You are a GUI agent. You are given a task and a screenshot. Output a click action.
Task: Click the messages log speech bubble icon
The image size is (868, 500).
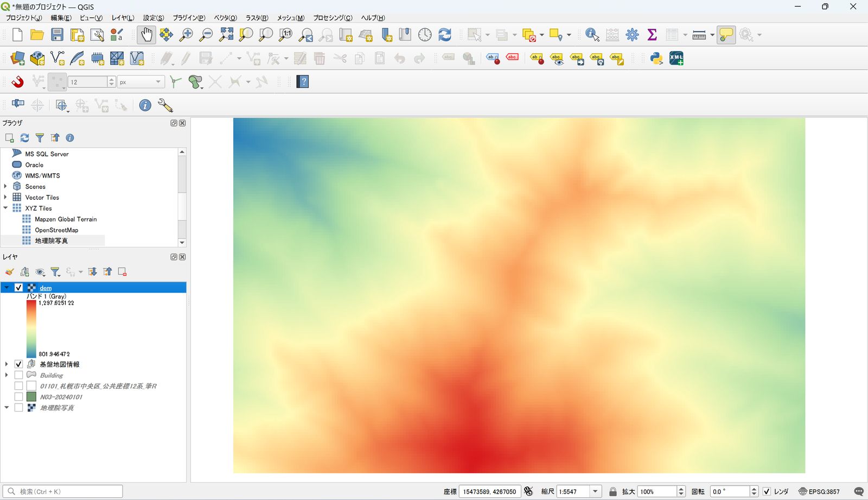tap(859, 491)
